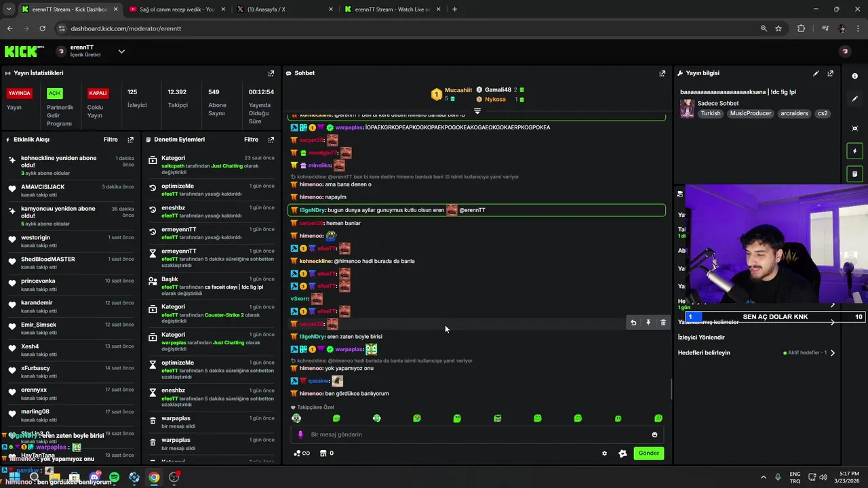Switch to the erennTT Stream - Watch Live tab
This screenshot has width=868, height=488.
(x=393, y=9)
